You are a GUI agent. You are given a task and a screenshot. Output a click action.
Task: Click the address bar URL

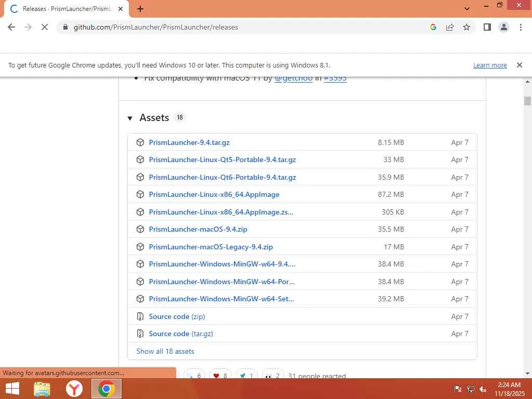(156, 27)
